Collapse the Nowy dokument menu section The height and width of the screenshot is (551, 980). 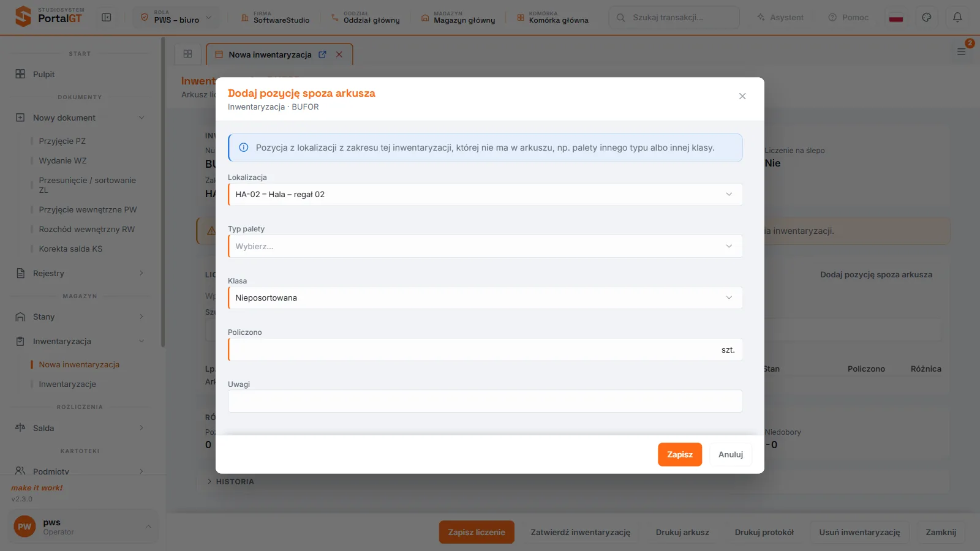click(141, 118)
